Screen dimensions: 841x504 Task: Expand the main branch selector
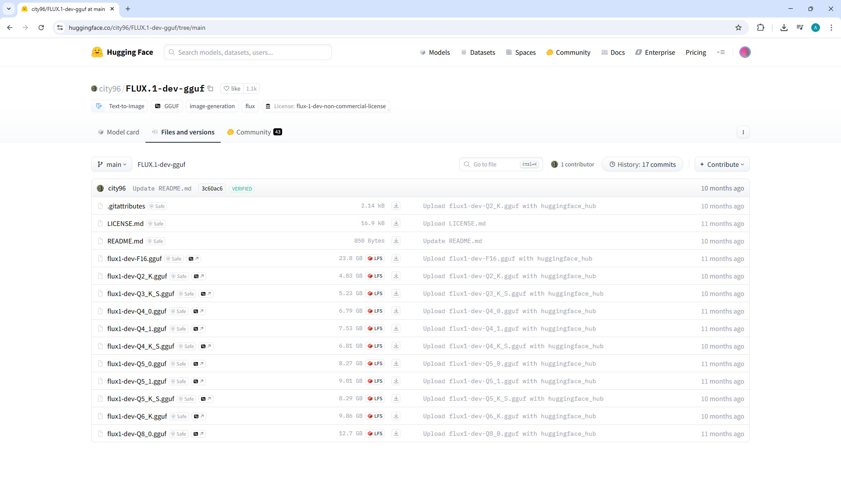[x=112, y=164]
